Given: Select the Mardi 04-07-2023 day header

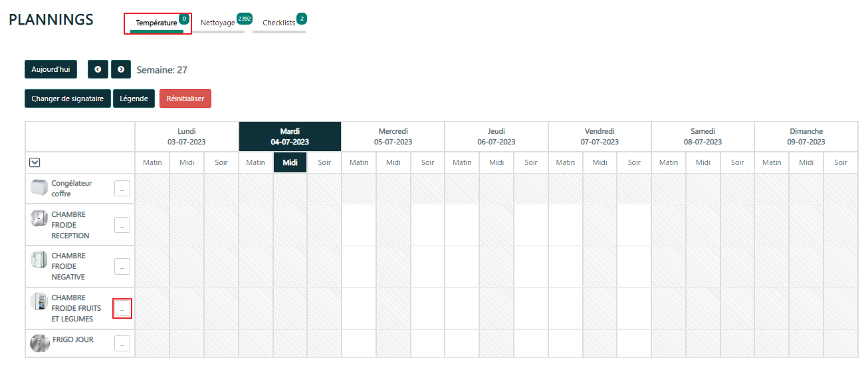Looking at the screenshot, I should coord(290,136).
